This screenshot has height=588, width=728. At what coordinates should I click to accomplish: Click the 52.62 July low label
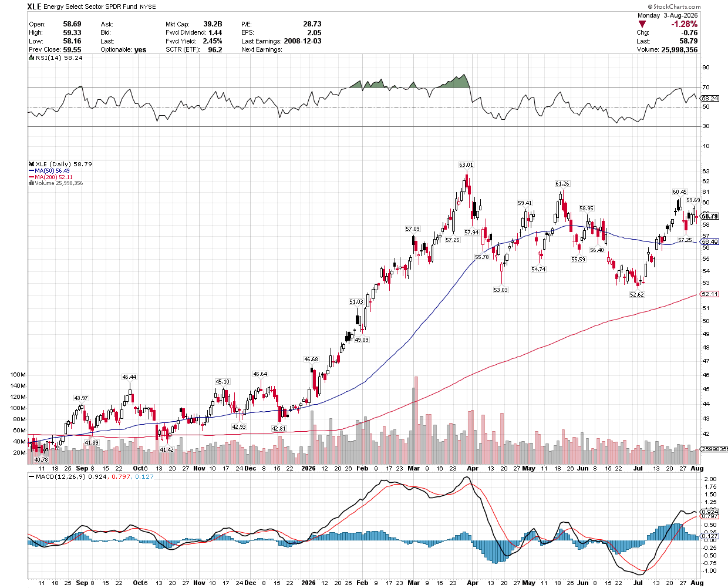(x=637, y=295)
